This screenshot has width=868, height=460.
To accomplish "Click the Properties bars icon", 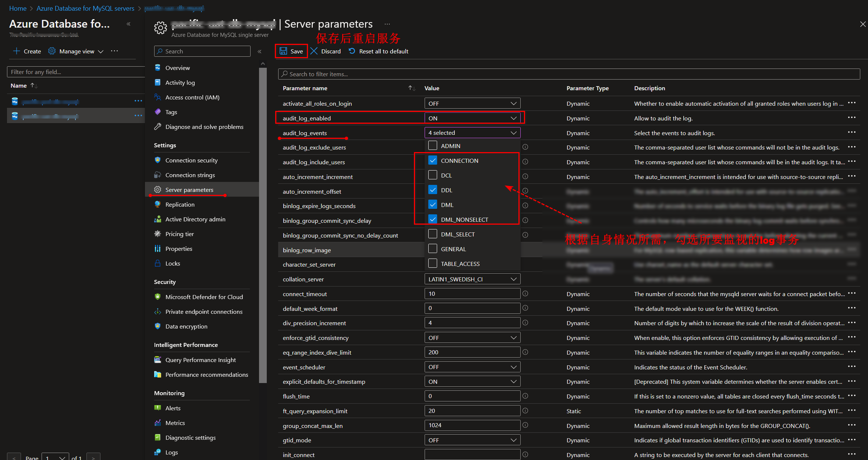I will click(x=157, y=249).
